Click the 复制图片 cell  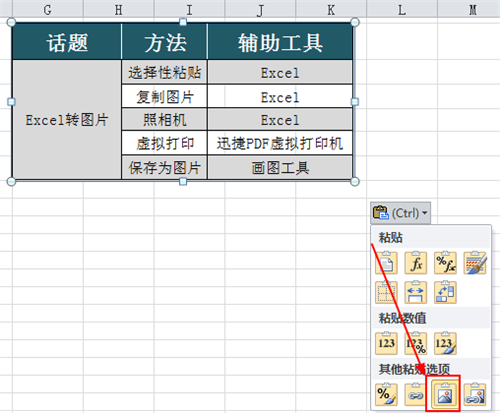(165, 96)
